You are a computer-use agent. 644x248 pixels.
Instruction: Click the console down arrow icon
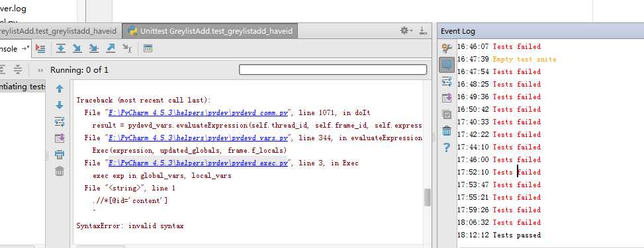coord(60,105)
